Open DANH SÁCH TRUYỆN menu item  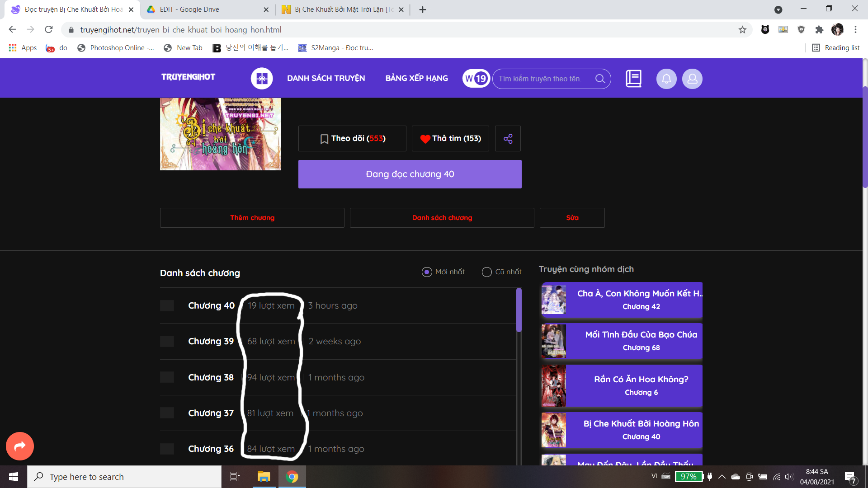[x=326, y=78]
